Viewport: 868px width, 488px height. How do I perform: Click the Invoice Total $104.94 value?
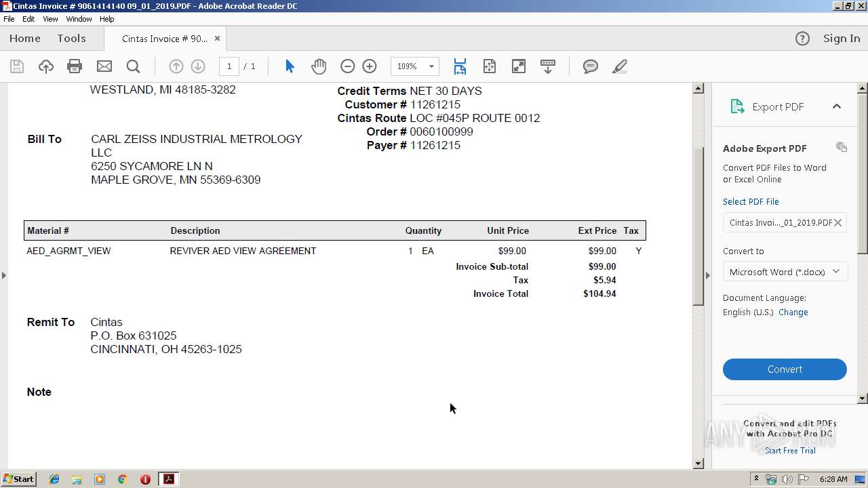pyautogui.click(x=599, y=293)
